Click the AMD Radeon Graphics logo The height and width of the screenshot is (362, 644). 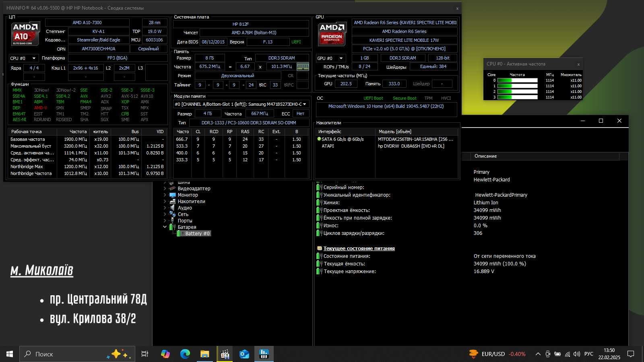click(332, 34)
